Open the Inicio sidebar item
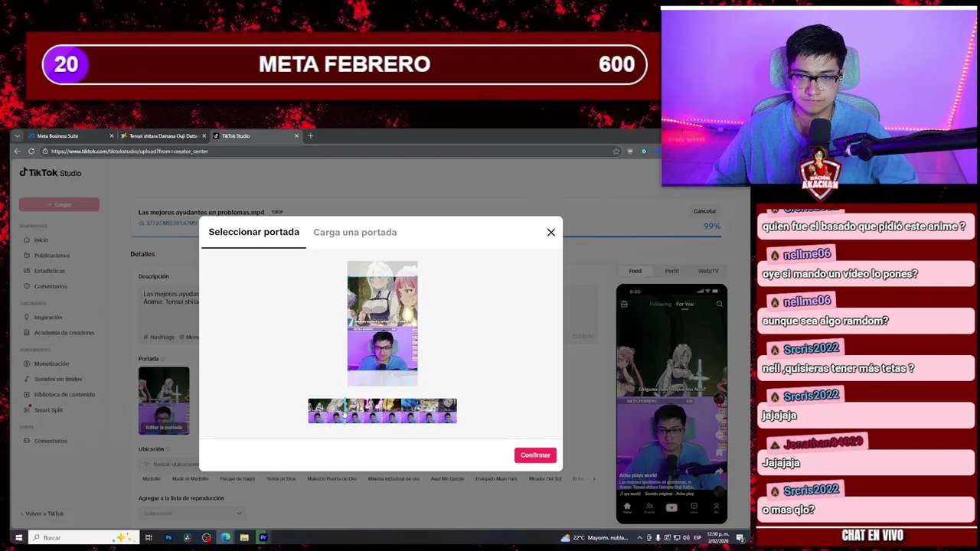 (x=41, y=240)
